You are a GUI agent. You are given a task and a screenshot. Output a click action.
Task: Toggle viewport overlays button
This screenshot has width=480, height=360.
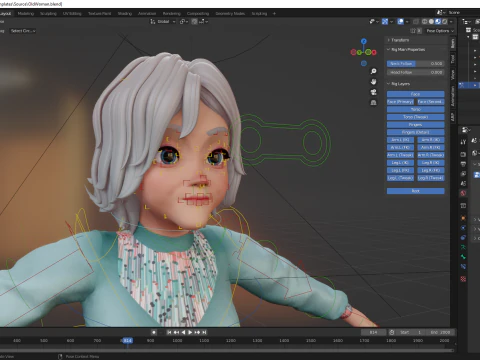401,22
